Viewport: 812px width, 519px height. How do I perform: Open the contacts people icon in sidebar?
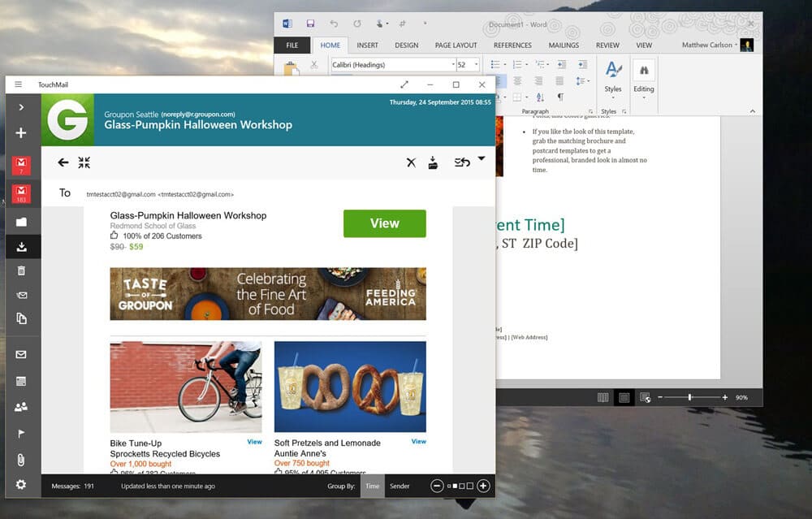point(22,407)
